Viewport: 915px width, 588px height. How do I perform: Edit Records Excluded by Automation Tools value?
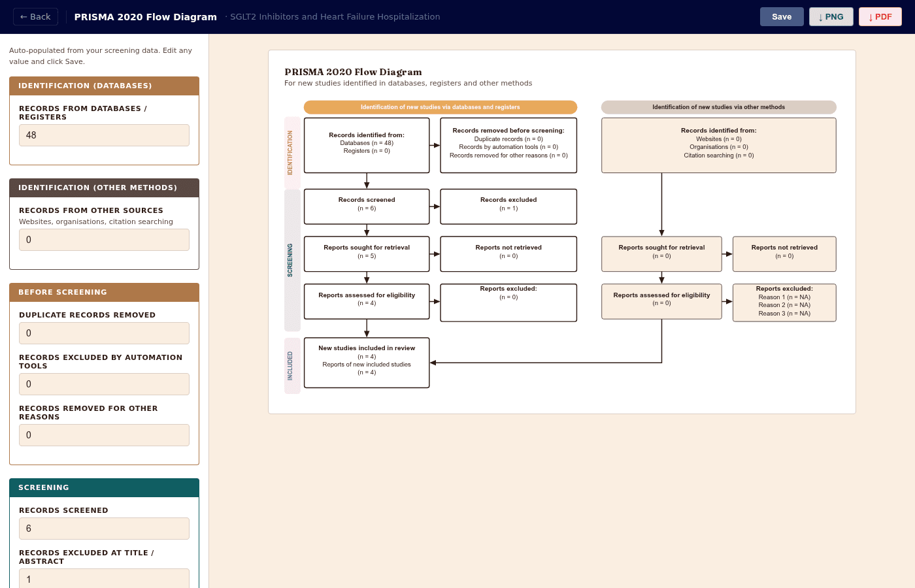click(x=104, y=384)
